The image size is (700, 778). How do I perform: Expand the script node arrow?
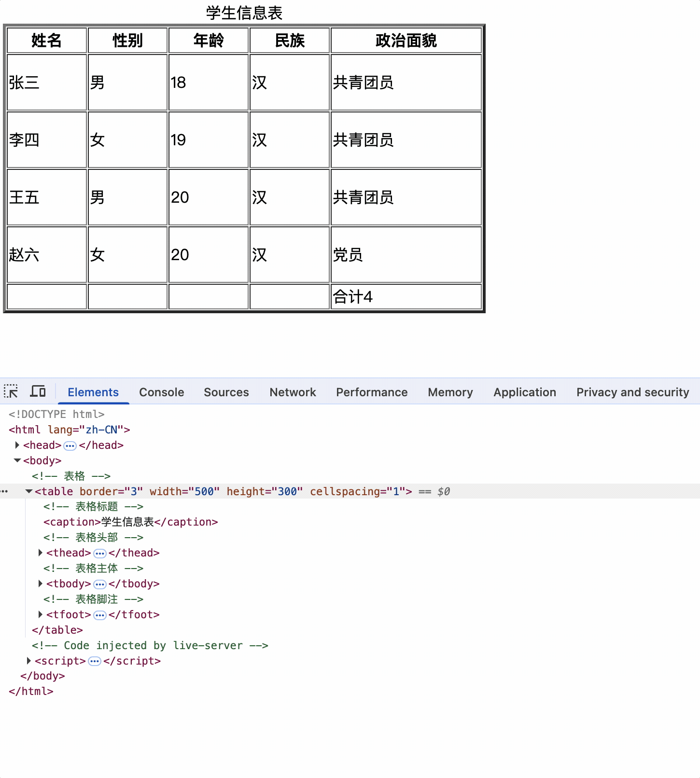[29, 661]
